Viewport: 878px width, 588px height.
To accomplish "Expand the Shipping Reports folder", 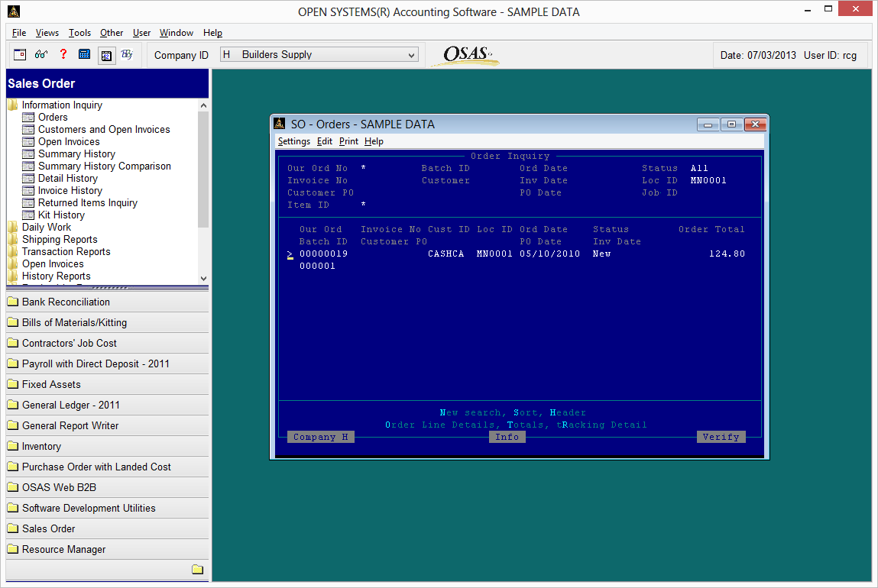I will tap(53, 240).
